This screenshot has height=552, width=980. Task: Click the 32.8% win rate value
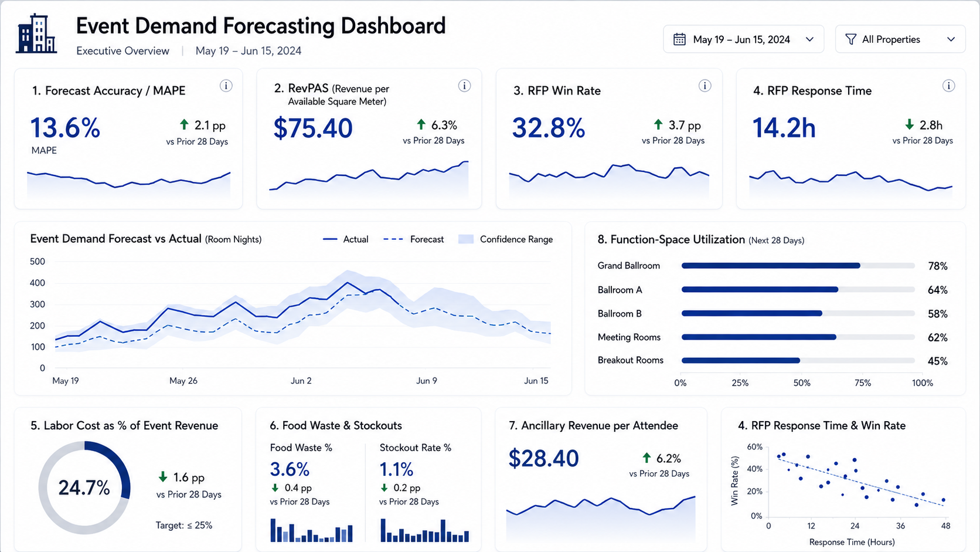pos(549,128)
